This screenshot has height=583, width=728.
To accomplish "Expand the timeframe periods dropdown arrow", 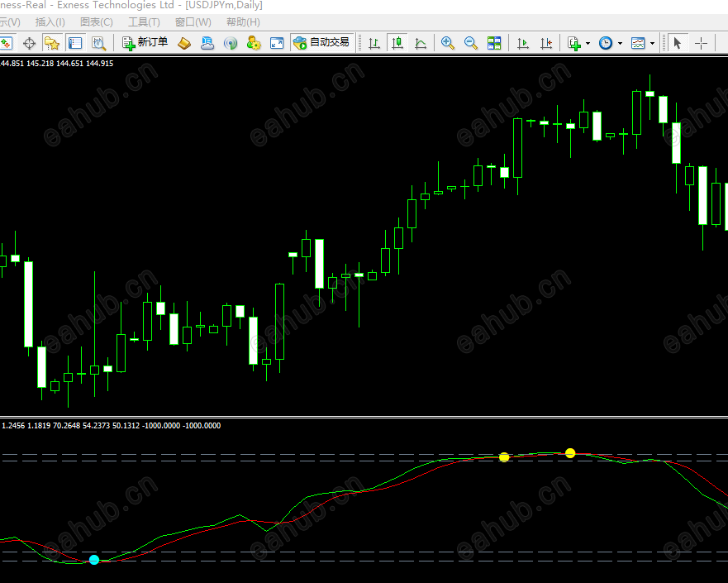I will (621, 44).
